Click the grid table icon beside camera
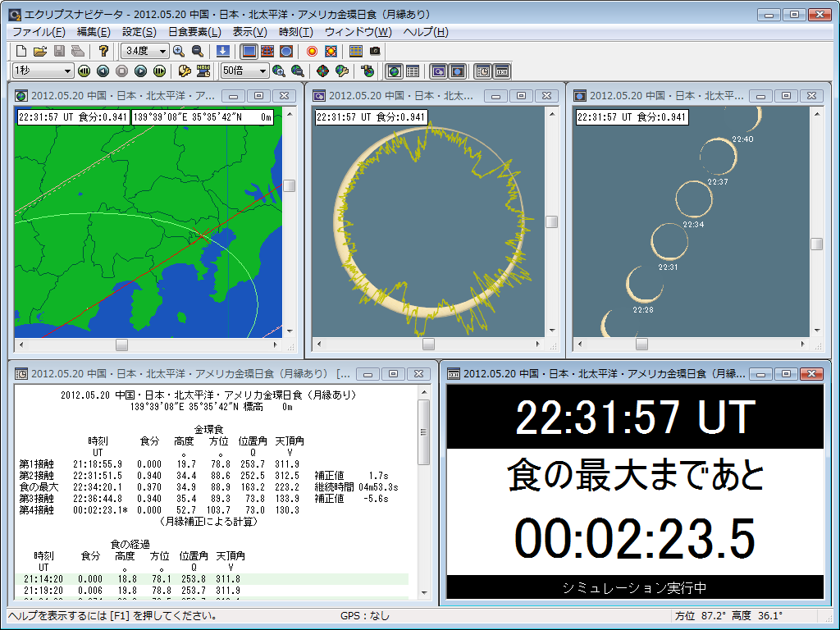 pos(355,51)
